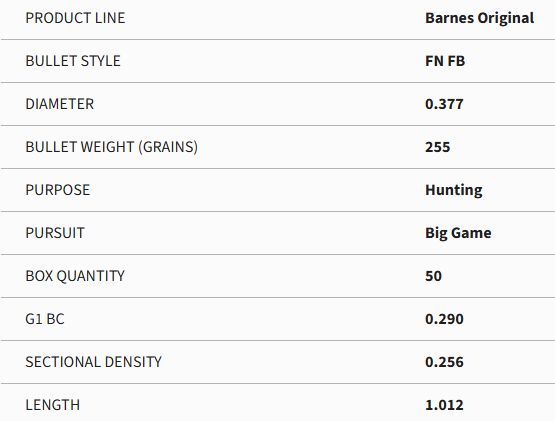Select the 0.377 diameter value

point(444,104)
